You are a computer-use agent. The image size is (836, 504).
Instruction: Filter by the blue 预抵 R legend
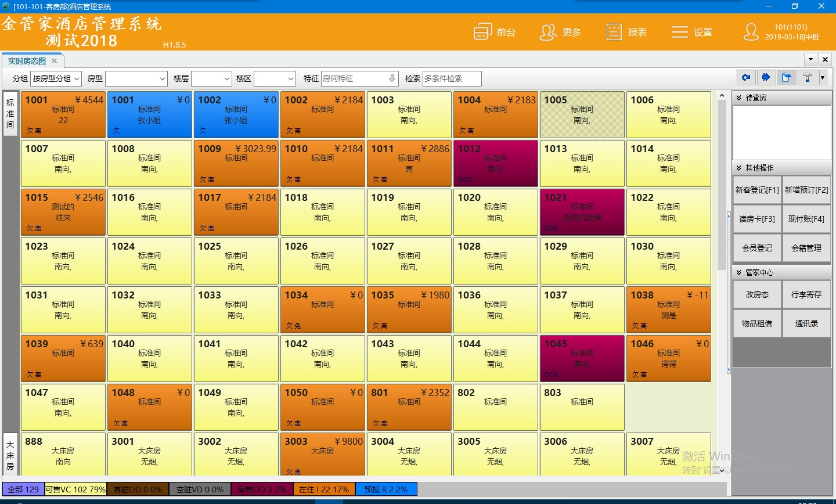[x=387, y=489]
